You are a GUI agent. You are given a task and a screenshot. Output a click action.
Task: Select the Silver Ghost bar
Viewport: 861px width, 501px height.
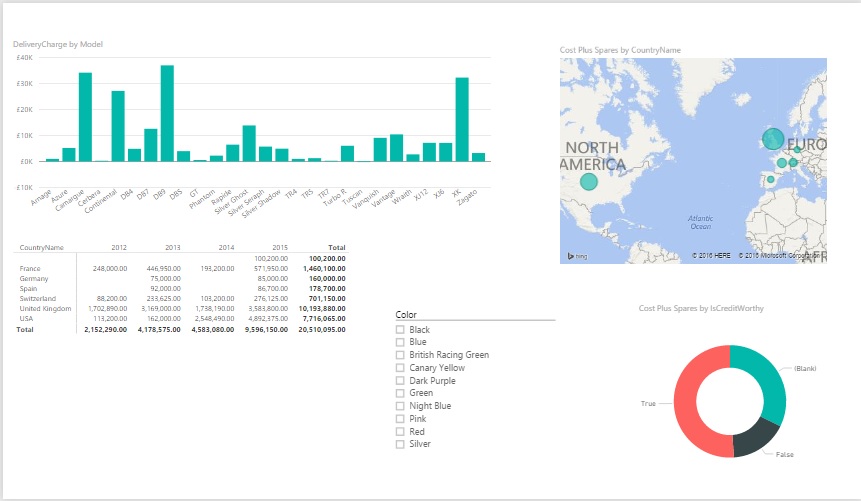click(249, 143)
